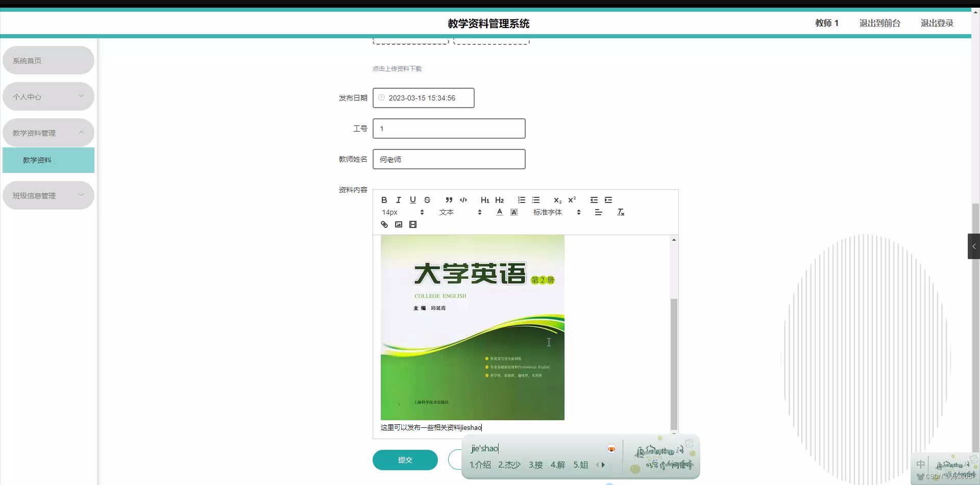This screenshot has width=980, height=485.
Task: Click the IME mascot emoji icon
Action: pyautogui.click(x=611, y=448)
